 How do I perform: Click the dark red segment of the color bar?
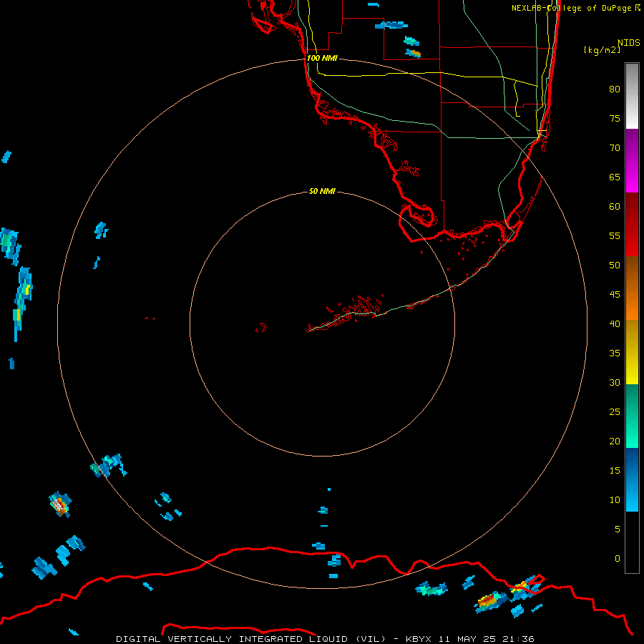(632, 224)
